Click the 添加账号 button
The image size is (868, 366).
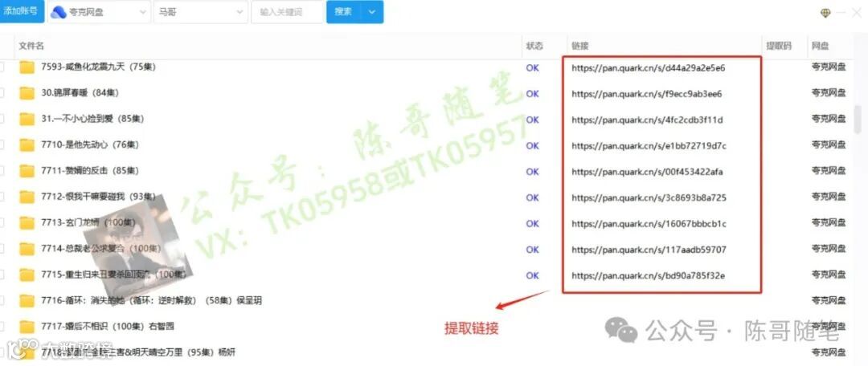(x=21, y=11)
